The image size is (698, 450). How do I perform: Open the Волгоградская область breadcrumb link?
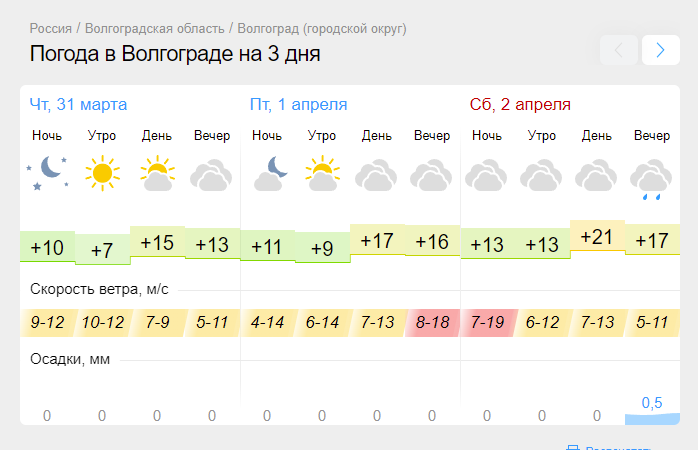pos(154,28)
